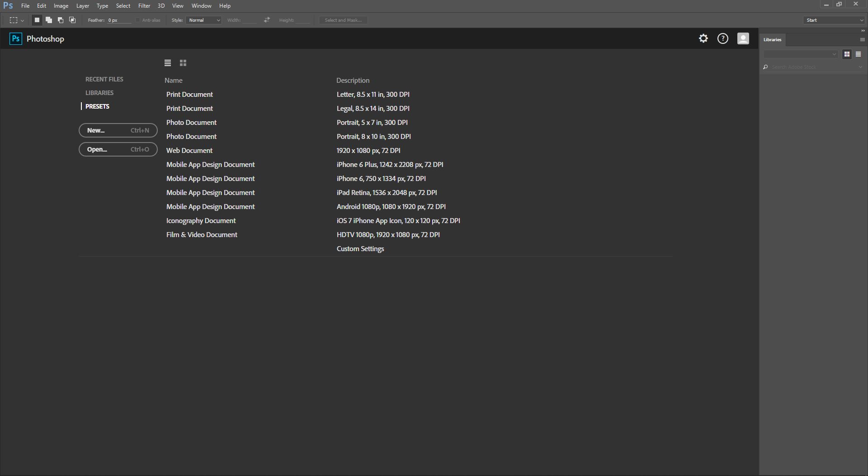Click the Add to selection icon

point(49,20)
